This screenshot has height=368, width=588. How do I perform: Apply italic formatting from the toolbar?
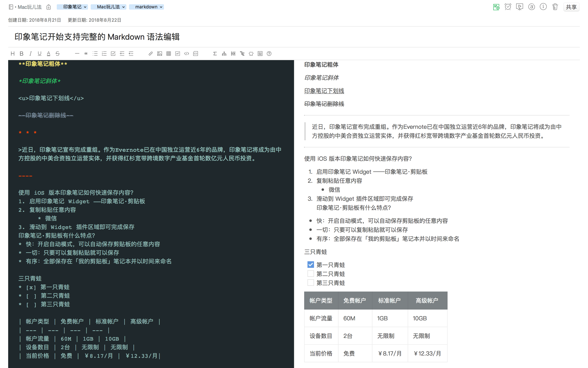click(x=30, y=54)
